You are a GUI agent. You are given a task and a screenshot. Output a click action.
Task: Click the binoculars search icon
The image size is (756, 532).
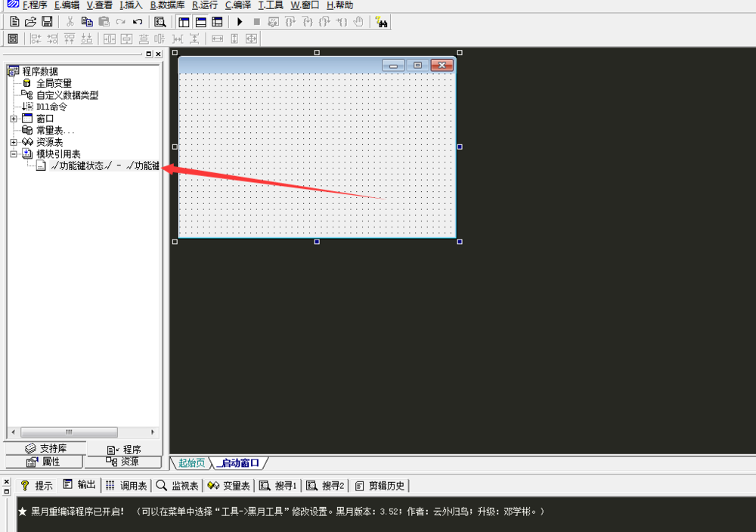382,22
